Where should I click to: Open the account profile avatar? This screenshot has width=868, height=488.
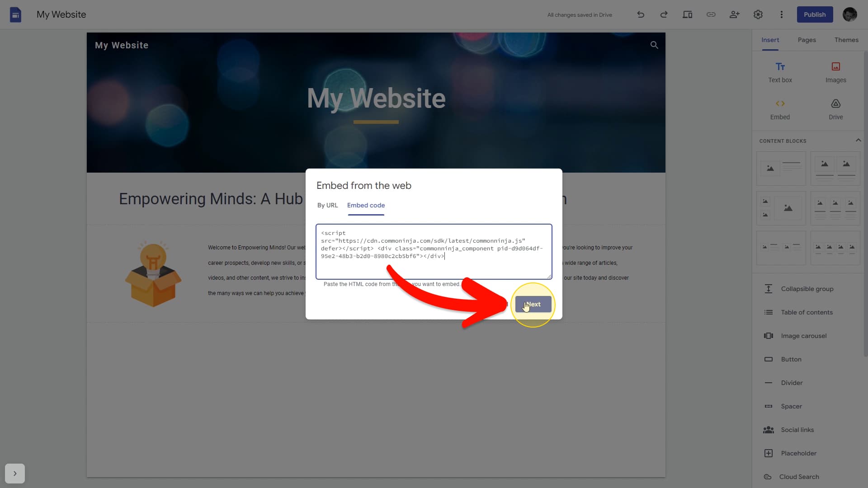tap(850, 14)
